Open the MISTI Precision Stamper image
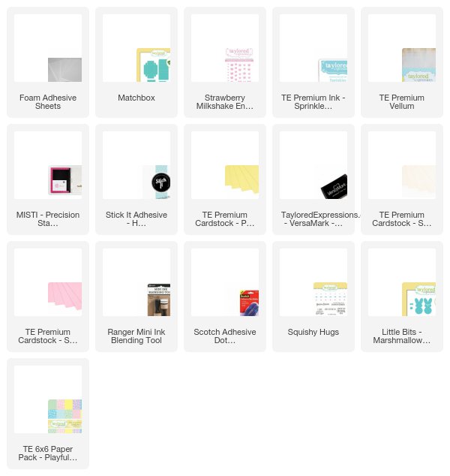 click(64, 180)
